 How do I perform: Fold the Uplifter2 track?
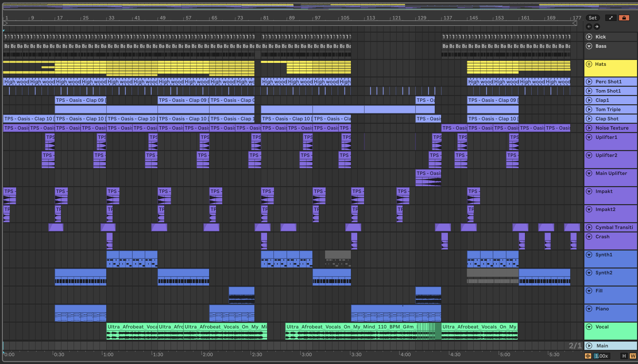click(x=589, y=155)
